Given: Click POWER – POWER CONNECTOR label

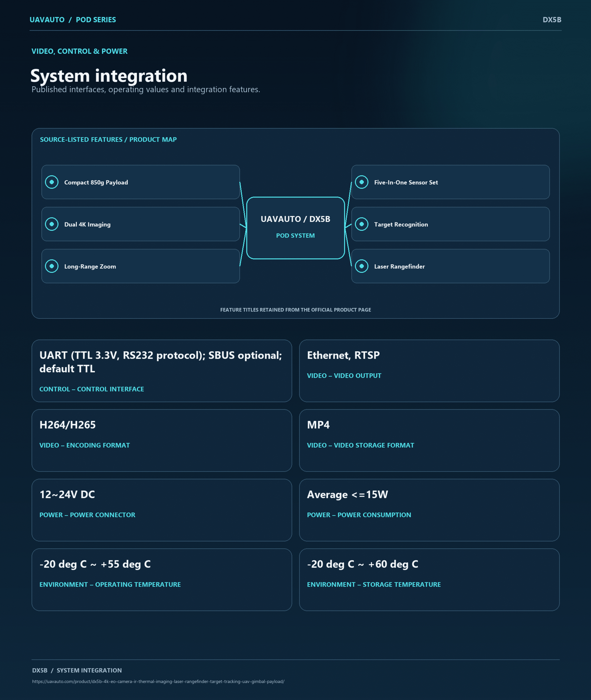Looking at the screenshot, I should [x=87, y=515].
